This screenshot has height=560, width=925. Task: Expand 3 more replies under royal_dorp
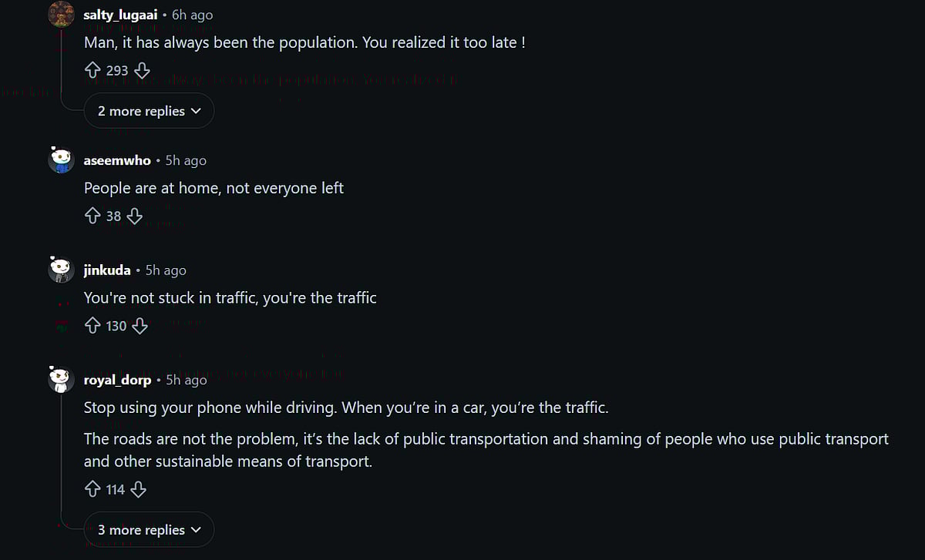(149, 530)
